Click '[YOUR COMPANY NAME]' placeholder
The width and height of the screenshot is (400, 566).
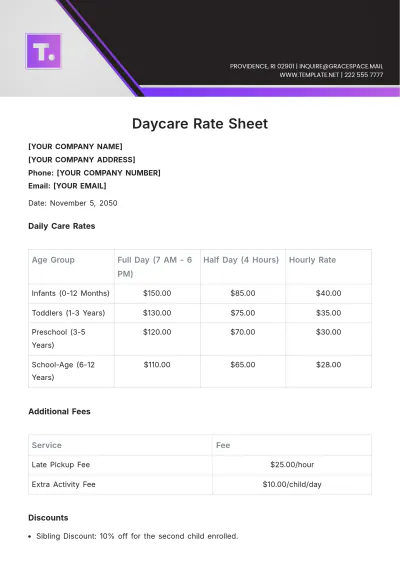(x=75, y=147)
